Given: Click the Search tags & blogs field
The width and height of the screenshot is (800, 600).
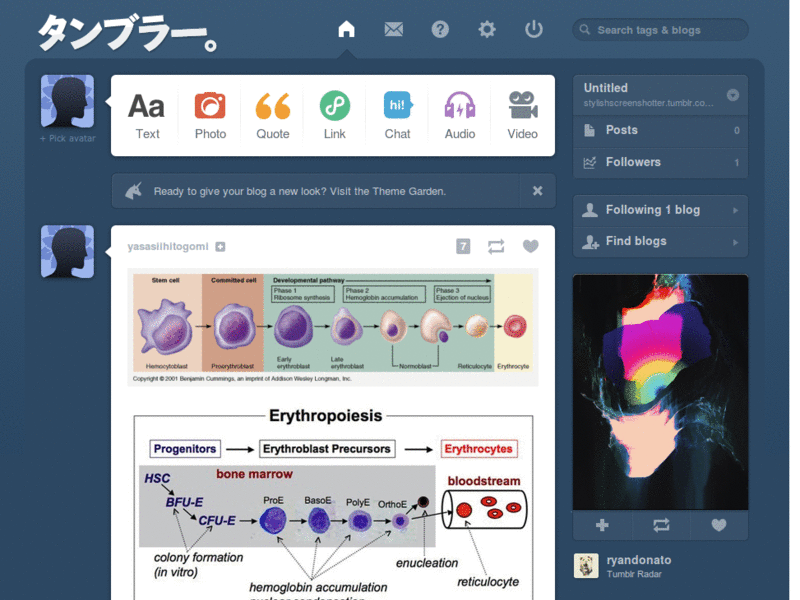Looking at the screenshot, I should click(660, 30).
